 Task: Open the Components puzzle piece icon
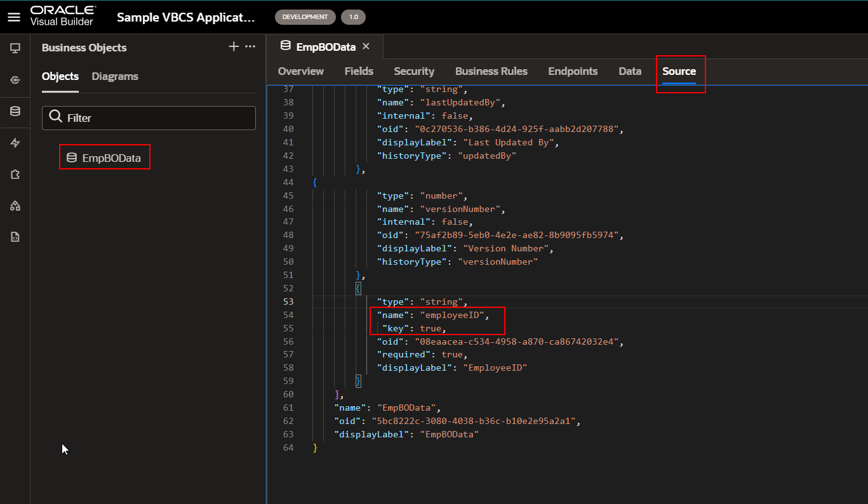click(x=15, y=175)
